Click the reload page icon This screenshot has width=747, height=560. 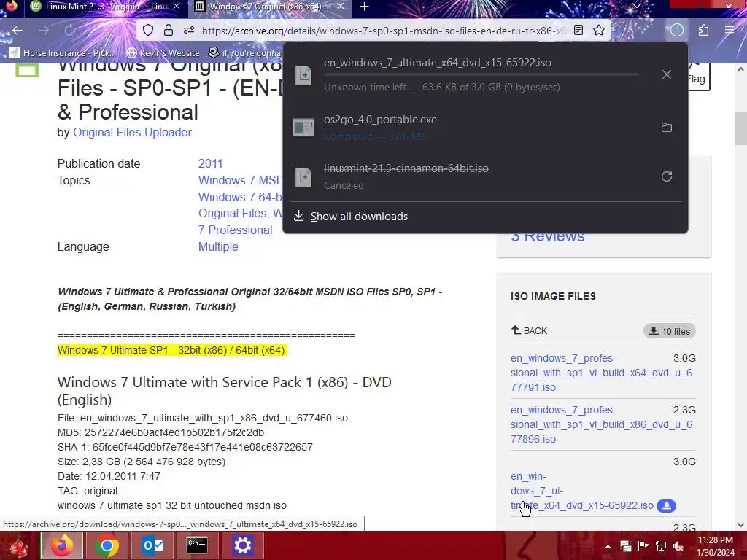(x=69, y=31)
